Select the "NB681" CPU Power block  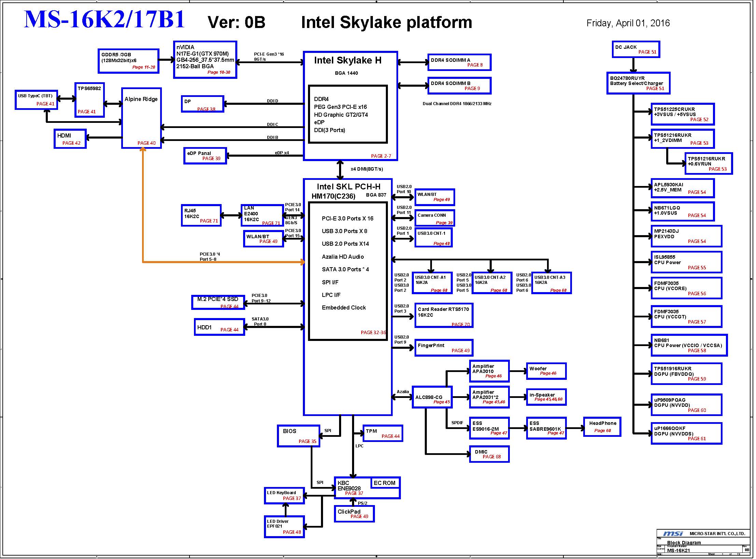pos(689,345)
